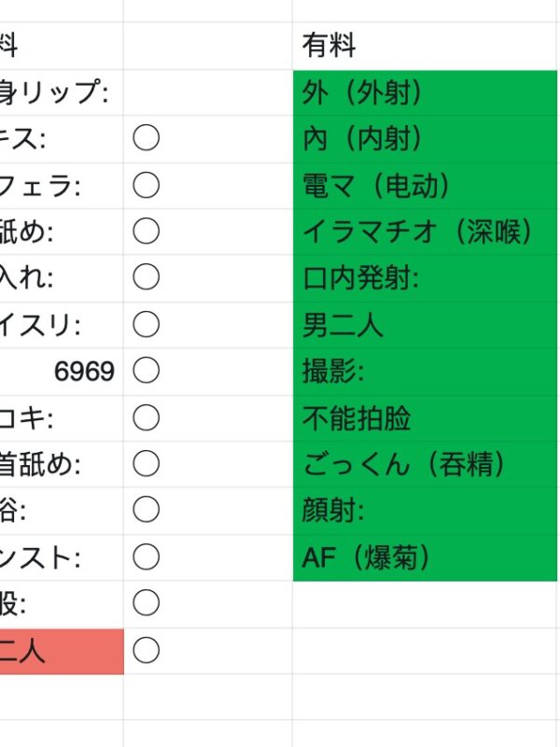The width and height of the screenshot is (560, 747).
Task: Select the circle beside the red 二人 cell
Action: 146,650
